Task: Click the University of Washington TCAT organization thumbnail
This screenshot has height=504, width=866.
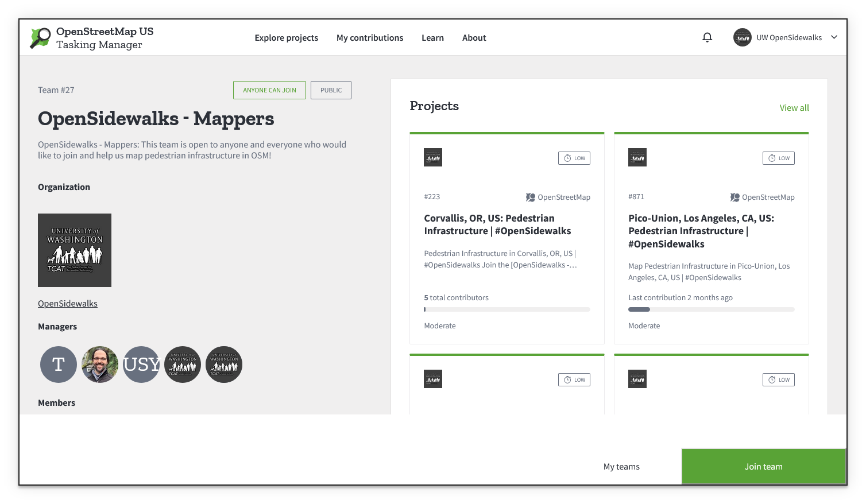Action: tap(75, 250)
